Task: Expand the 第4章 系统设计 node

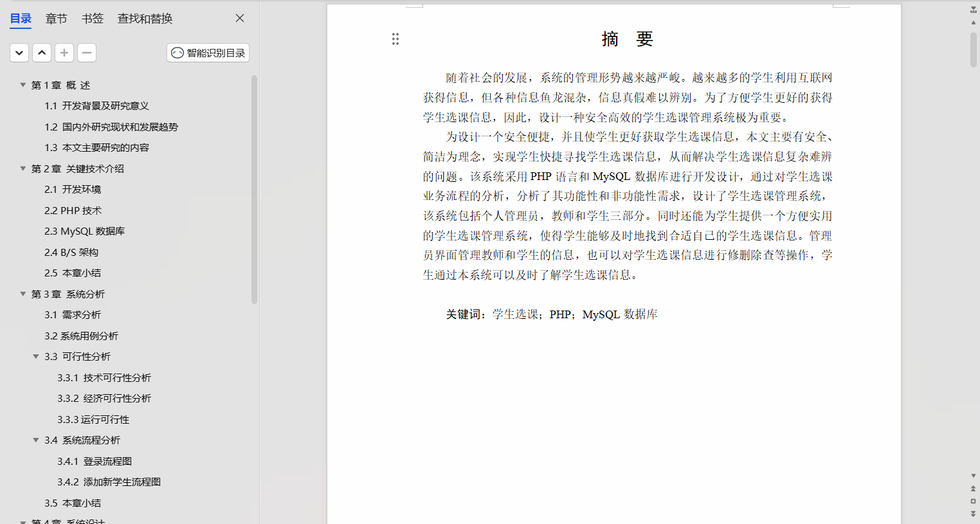Action: coord(23,523)
